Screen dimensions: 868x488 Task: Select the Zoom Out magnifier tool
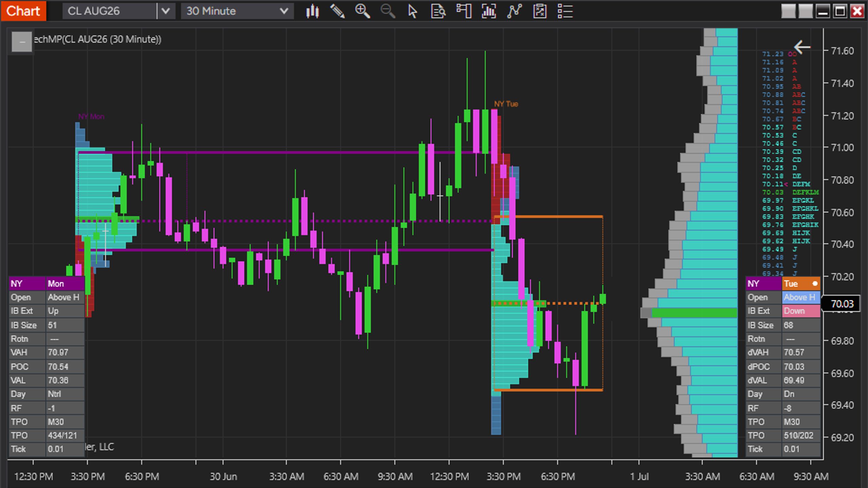point(388,11)
